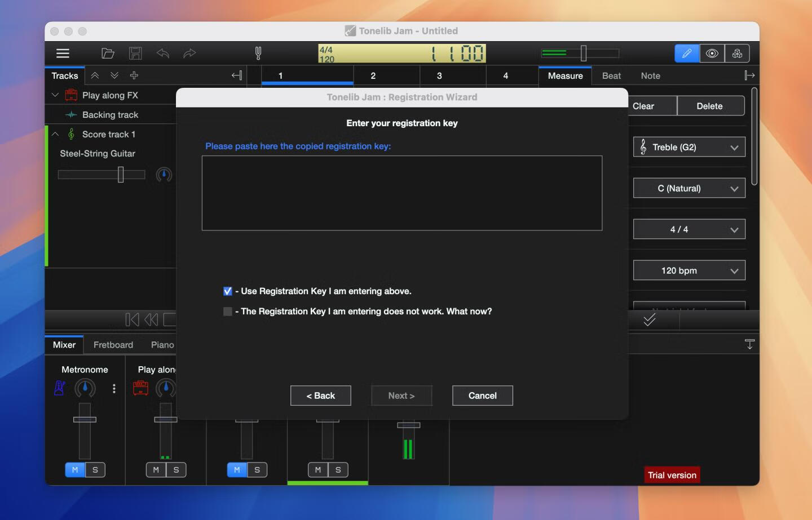812x520 pixels.
Task: Click the undo arrow icon
Action: (x=163, y=54)
